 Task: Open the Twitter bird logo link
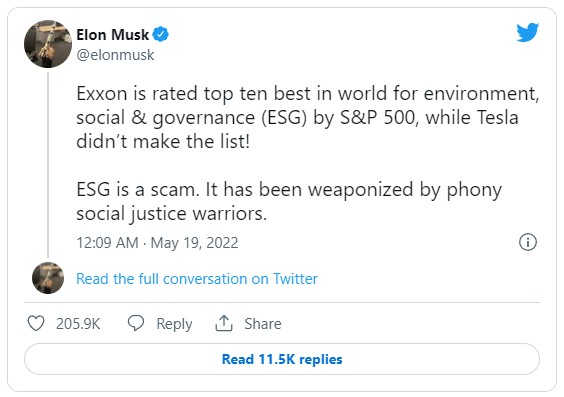coord(527,32)
